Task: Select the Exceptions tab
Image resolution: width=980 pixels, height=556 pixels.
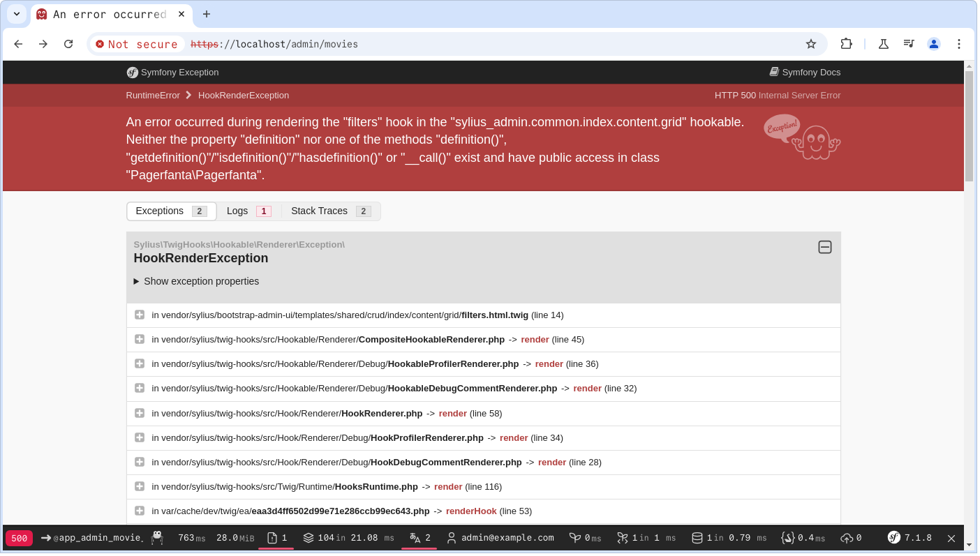Action: (x=172, y=211)
